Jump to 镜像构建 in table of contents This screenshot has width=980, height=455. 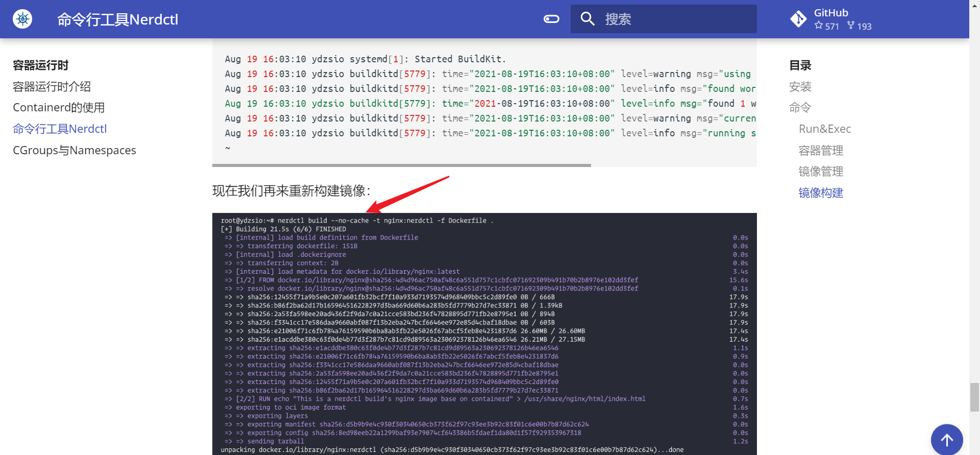821,193
